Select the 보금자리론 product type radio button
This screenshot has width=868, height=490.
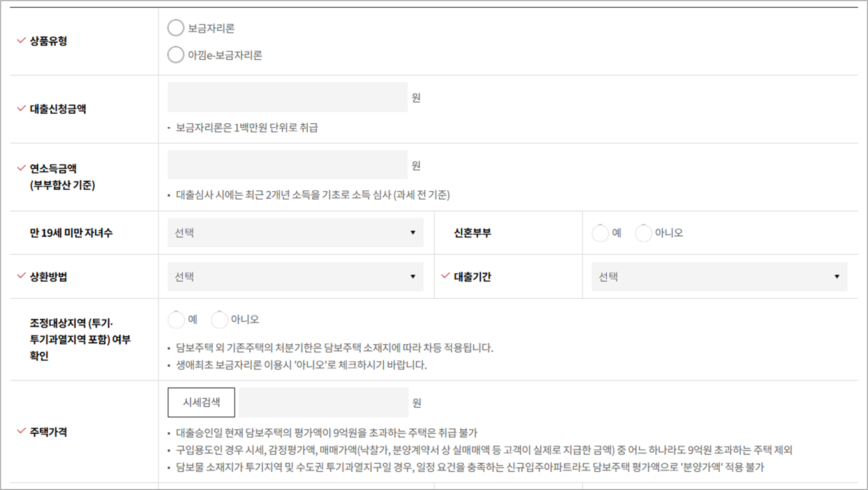(175, 28)
